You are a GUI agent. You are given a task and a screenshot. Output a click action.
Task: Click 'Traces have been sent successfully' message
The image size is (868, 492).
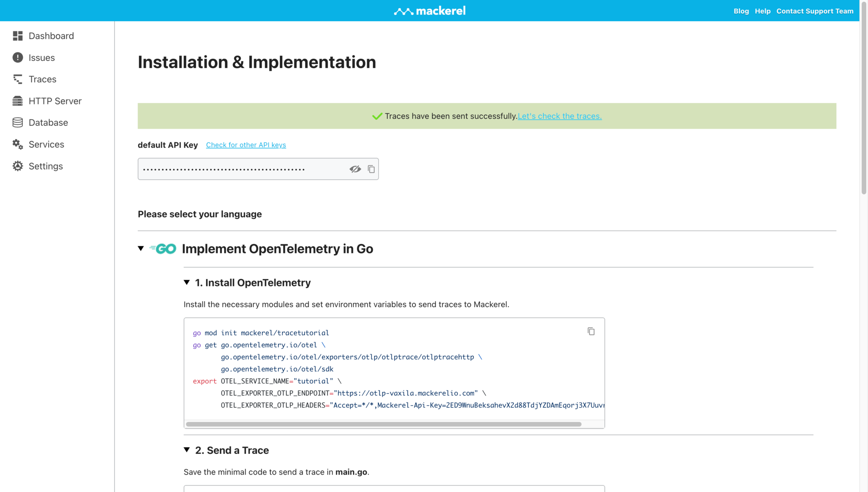point(451,116)
